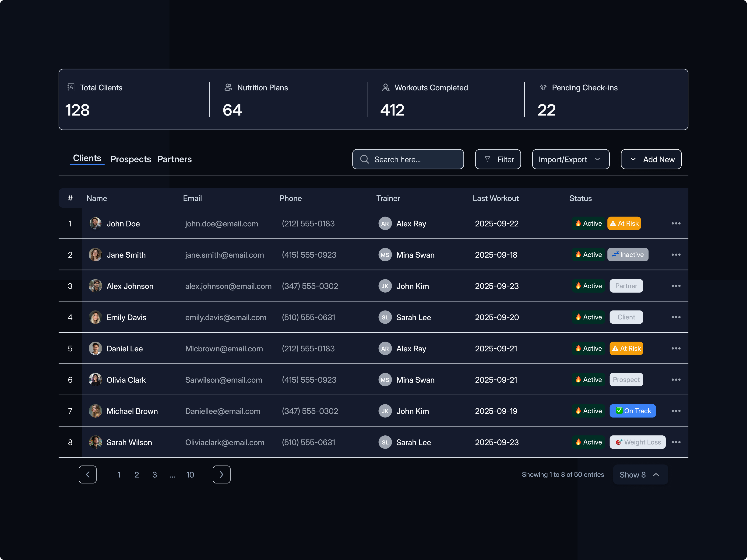This screenshot has height=560, width=747.
Task: Click the funnel icon in Filter button
Action: (x=488, y=159)
